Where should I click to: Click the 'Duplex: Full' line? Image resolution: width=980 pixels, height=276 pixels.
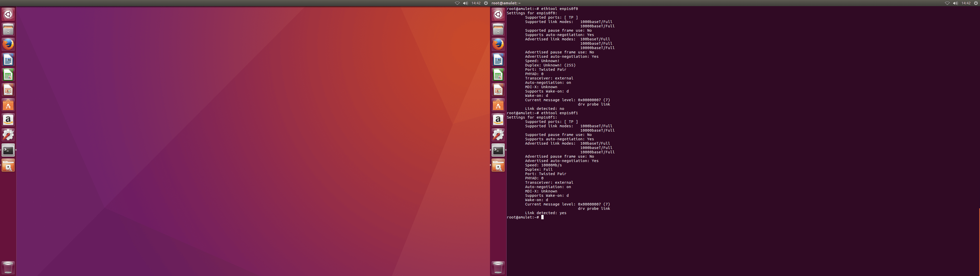point(539,170)
